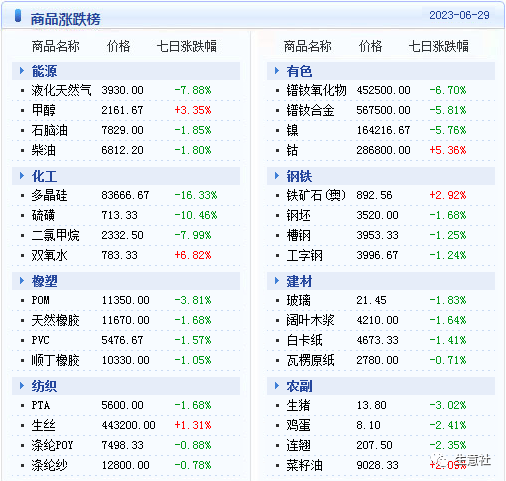This screenshot has height=481, width=506.
Task: Open the 建材 category heading
Action: click(299, 281)
